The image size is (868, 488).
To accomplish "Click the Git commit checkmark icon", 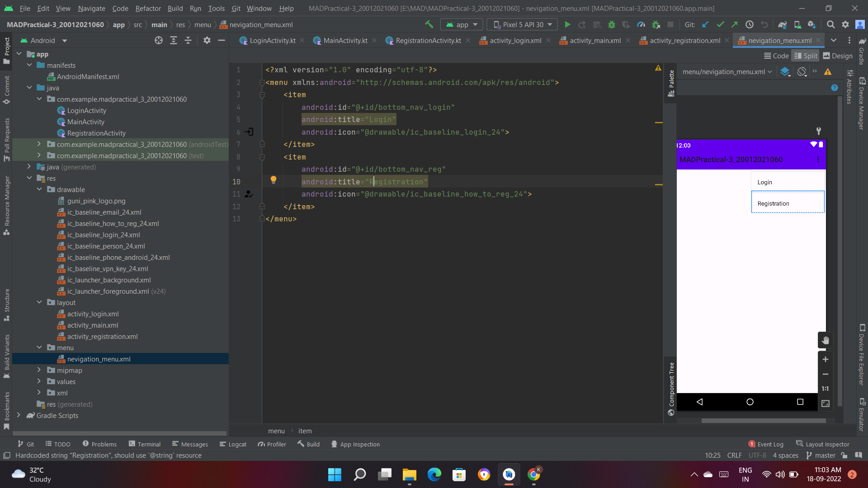I will tap(720, 24).
